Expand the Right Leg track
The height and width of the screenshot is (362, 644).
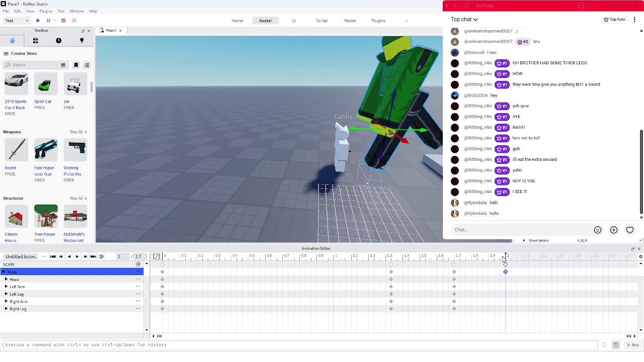tap(6, 309)
